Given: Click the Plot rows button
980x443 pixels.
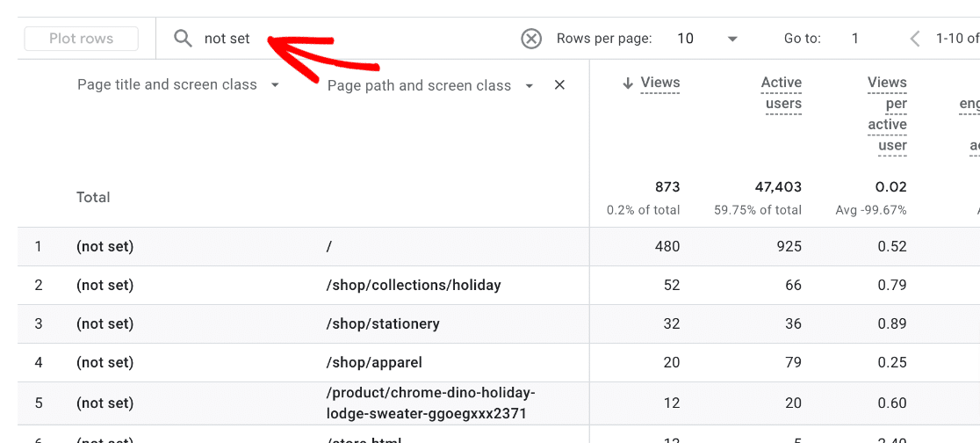Looking at the screenshot, I should [82, 39].
